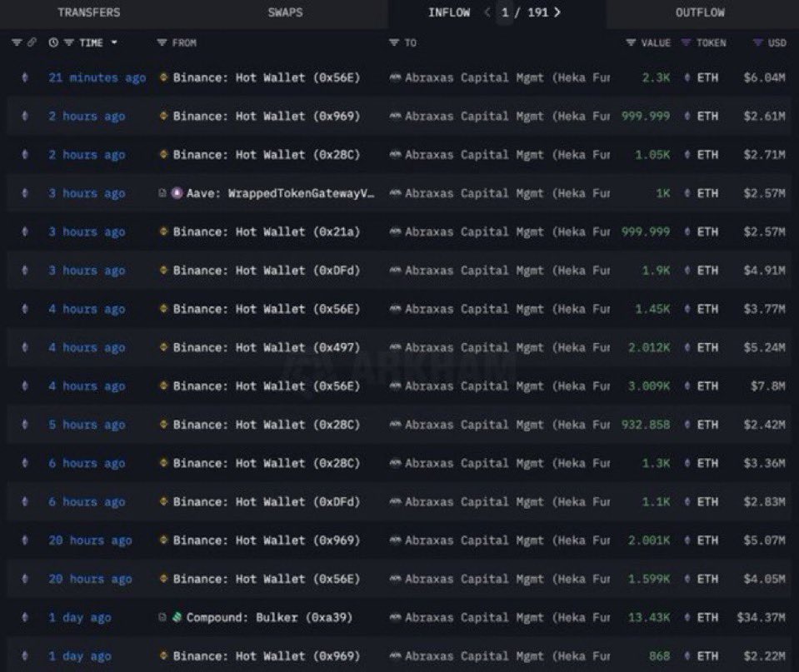
Task: Click the $34.37M USD amount
Action: click(x=762, y=618)
